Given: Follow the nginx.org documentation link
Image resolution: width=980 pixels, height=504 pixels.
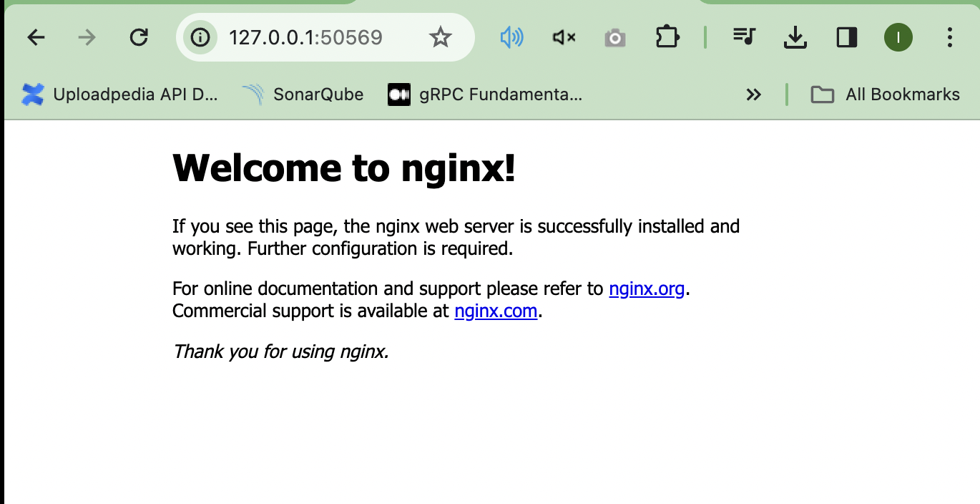Looking at the screenshot, I should tap(647, 289).
